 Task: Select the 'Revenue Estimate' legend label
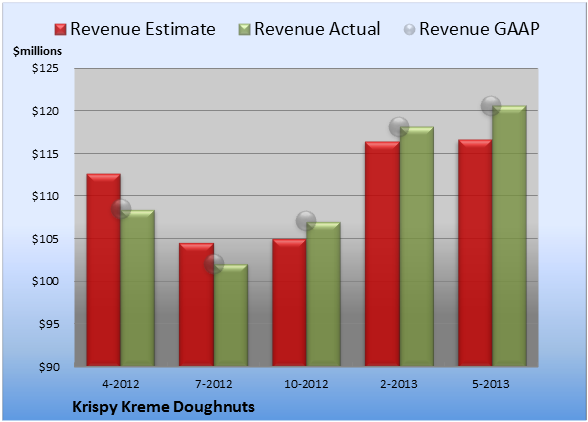tap(143, 29)
